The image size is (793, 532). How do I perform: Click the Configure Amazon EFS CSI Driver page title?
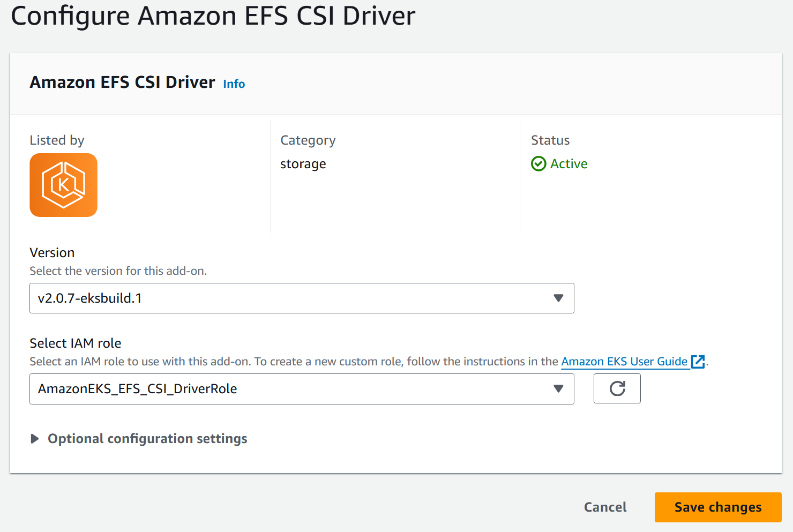tap(213, 16)
